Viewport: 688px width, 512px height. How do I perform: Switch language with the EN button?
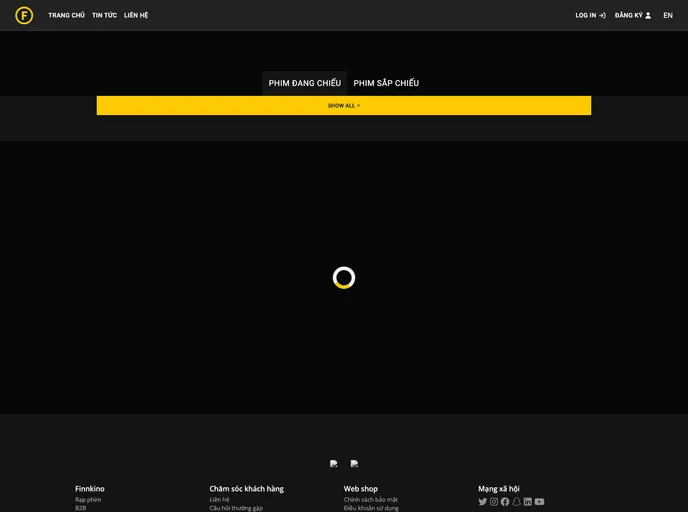coord(668,15)
